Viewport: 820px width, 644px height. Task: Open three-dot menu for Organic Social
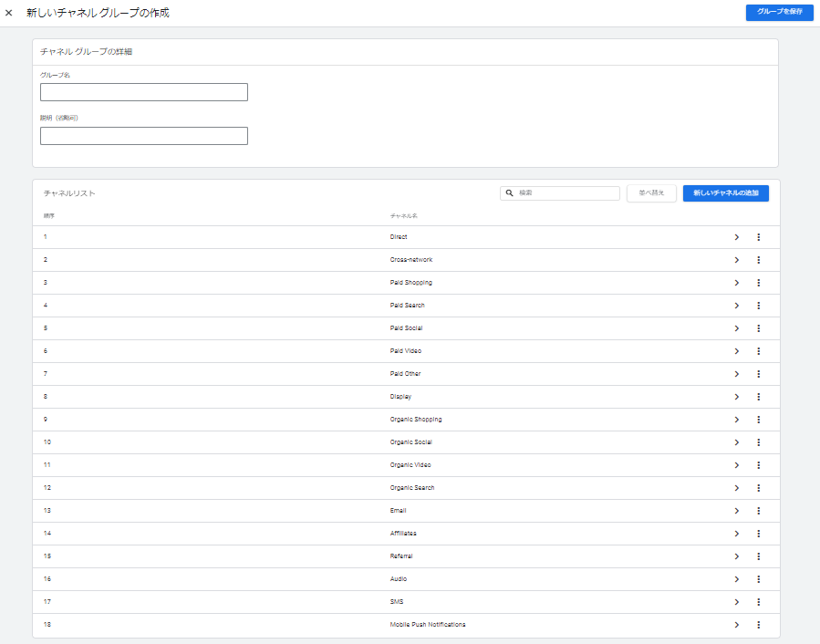(758, 442)
